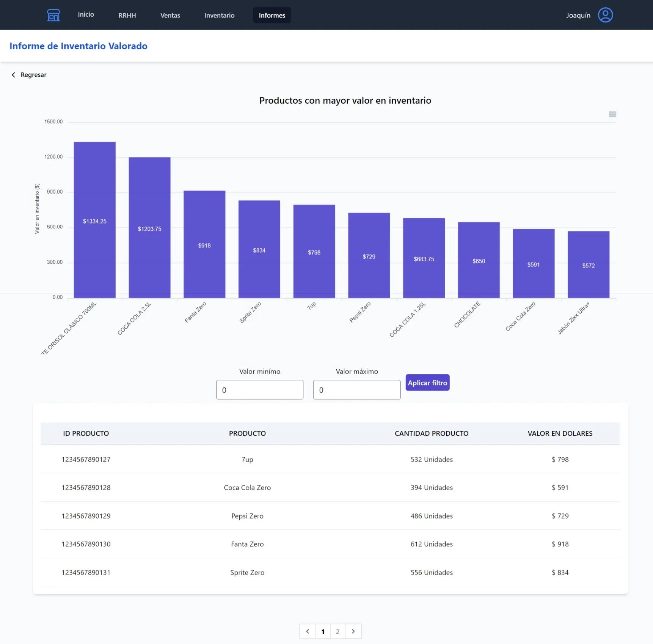This screenshot has width=653, height=644.
Task: Click the Jabón Zixx Ultra+ $572 bar
Action: [x=589, y=265]
